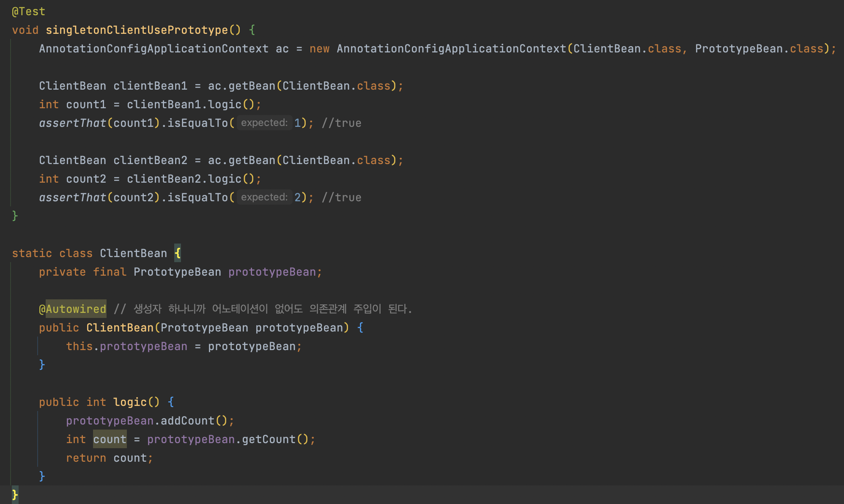This screenshot has width=844, height=504.
Task: Click the first //true comment
Action: pyautogui.click(x=341, y=123)
